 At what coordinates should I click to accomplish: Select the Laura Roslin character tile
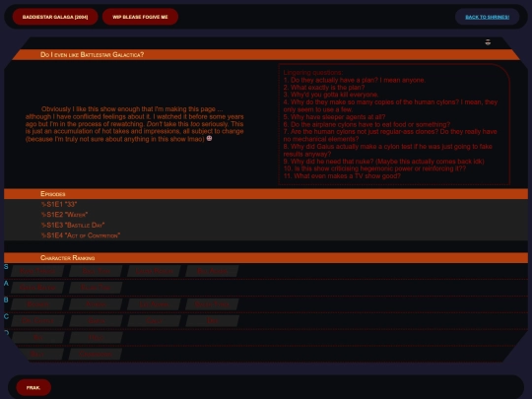point(155,271)
